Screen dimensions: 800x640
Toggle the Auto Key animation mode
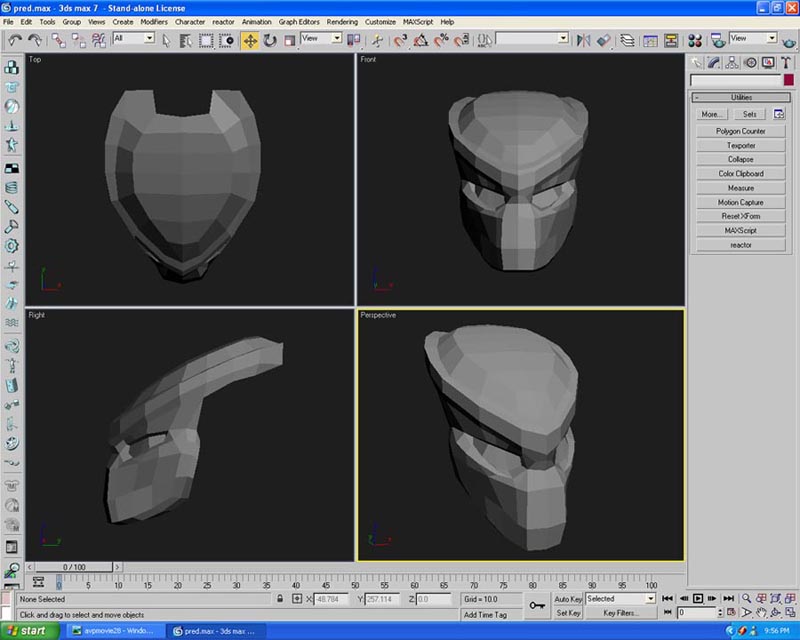(568, 598)
